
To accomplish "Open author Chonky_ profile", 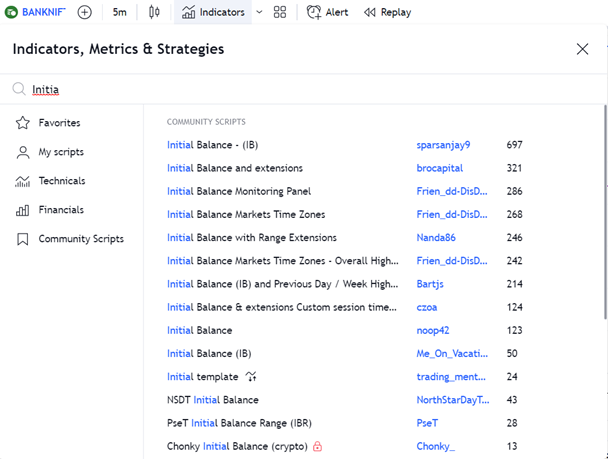I will (435, 447).
